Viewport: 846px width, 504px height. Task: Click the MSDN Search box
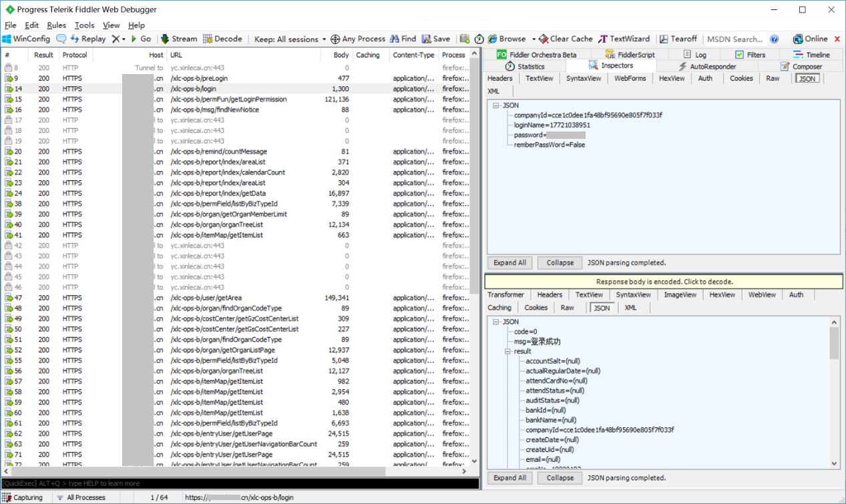[734, 39]
